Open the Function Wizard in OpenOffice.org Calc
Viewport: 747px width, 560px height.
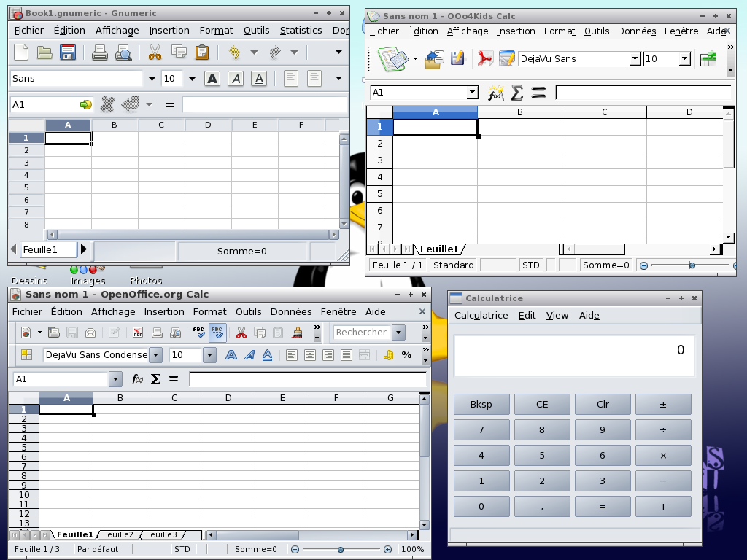point(136,379)
